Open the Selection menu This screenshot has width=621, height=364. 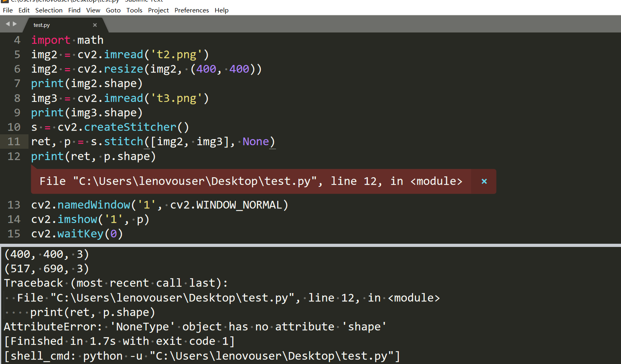(x=49, y=10)
